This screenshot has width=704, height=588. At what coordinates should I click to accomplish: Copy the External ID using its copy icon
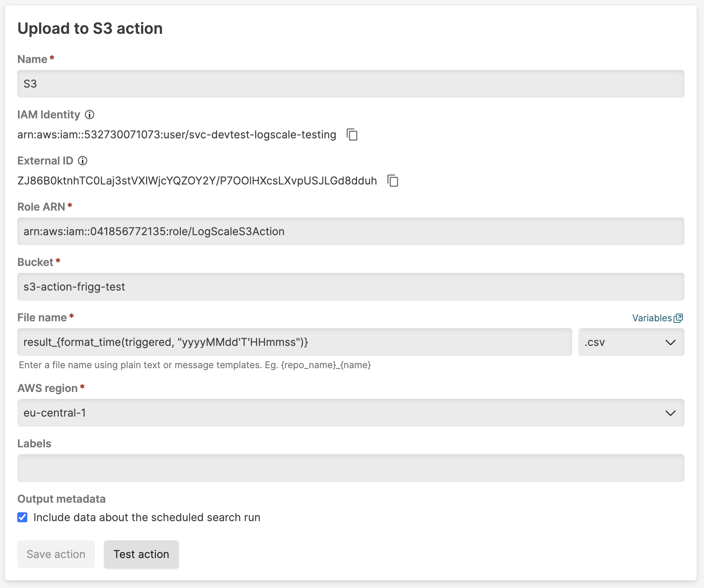393,181
